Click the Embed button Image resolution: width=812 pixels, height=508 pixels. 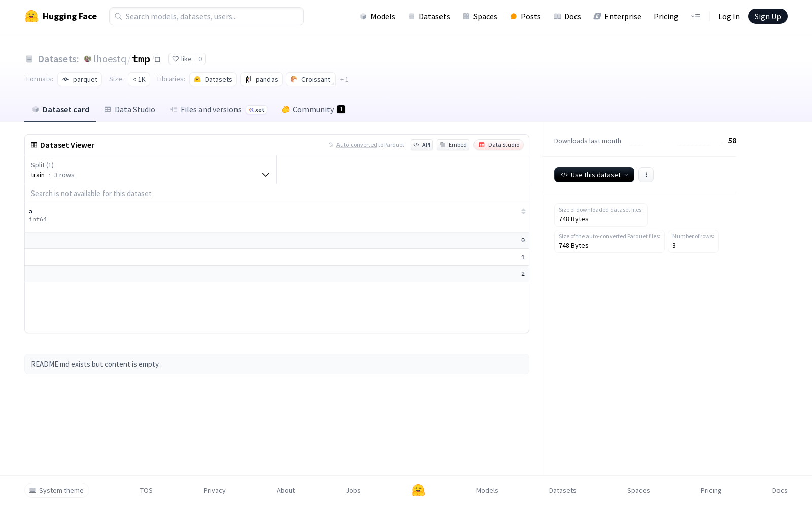point(453,145)
